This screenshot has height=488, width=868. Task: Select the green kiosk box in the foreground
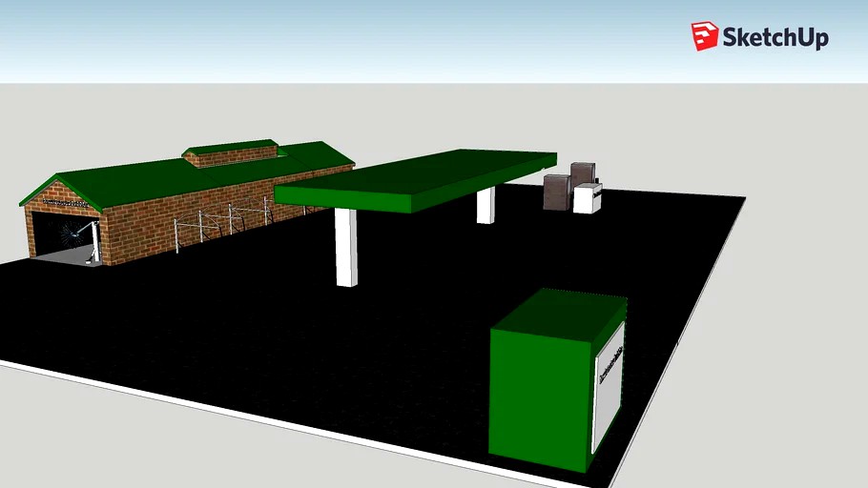pyautogui.click(x=557, y=380)
